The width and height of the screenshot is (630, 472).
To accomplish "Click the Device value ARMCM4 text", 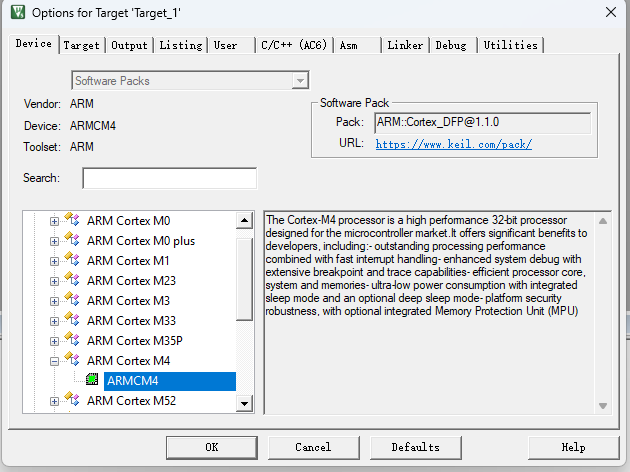I will pyautogui.click(x=93, y=126).
